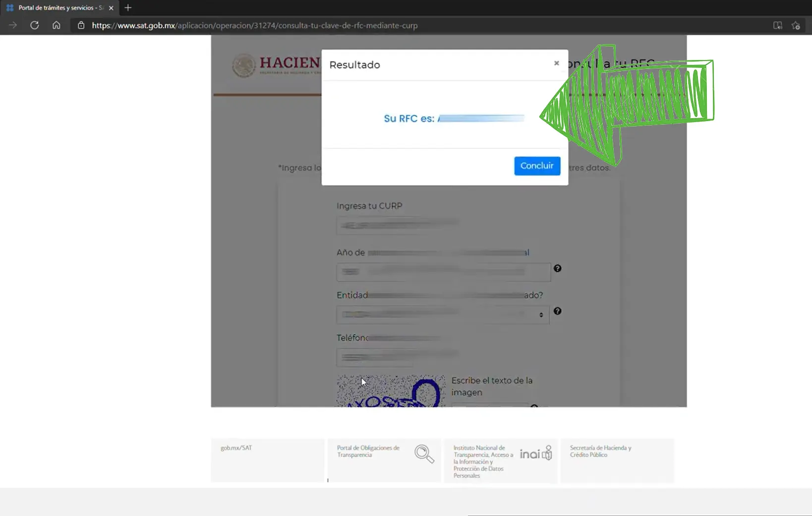Click the Concluir button in the dialog
Viewport: 812px width, 516px height.
(x=537, y=166)
